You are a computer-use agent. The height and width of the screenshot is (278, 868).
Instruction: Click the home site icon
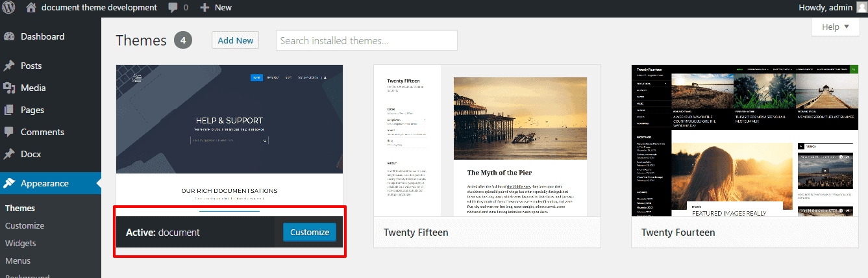(x=31, y=8)
